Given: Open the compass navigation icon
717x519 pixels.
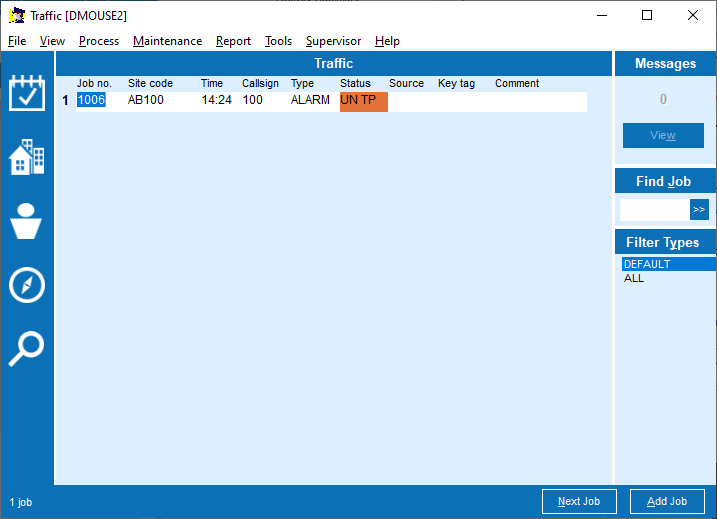Looking at the screenshot, I should click(x=27, y=285).
